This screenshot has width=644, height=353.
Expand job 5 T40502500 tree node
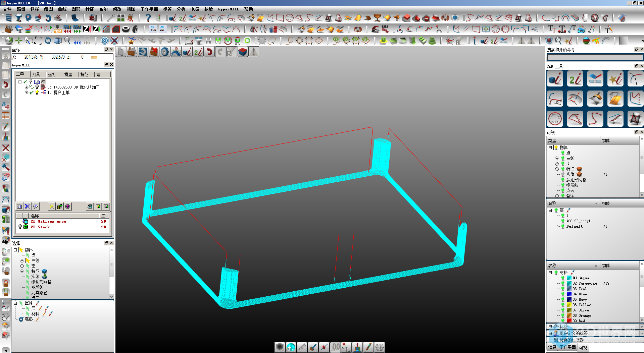(26, 87)
